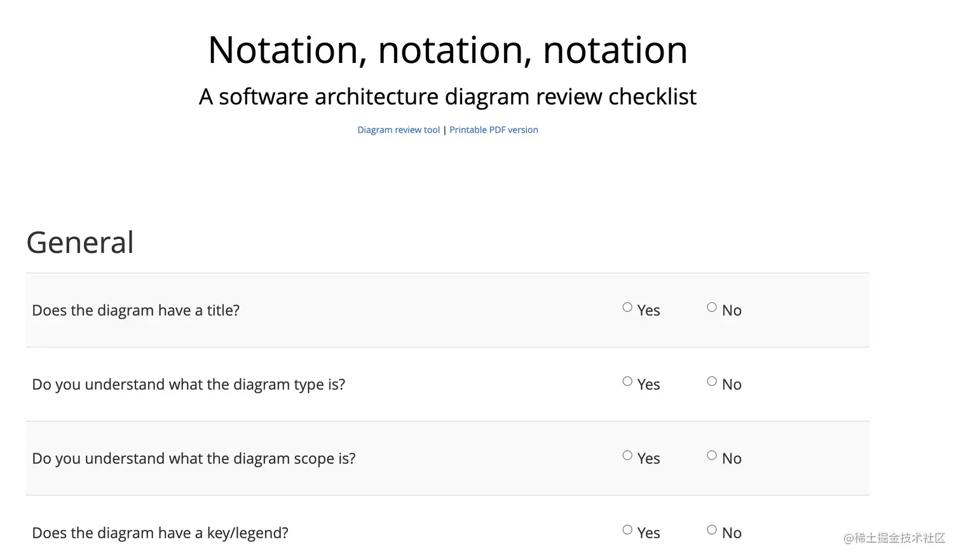This screenshot has width=961, height=560.
Task: Click the pipe separator between the two links
Action: [445, 130]
